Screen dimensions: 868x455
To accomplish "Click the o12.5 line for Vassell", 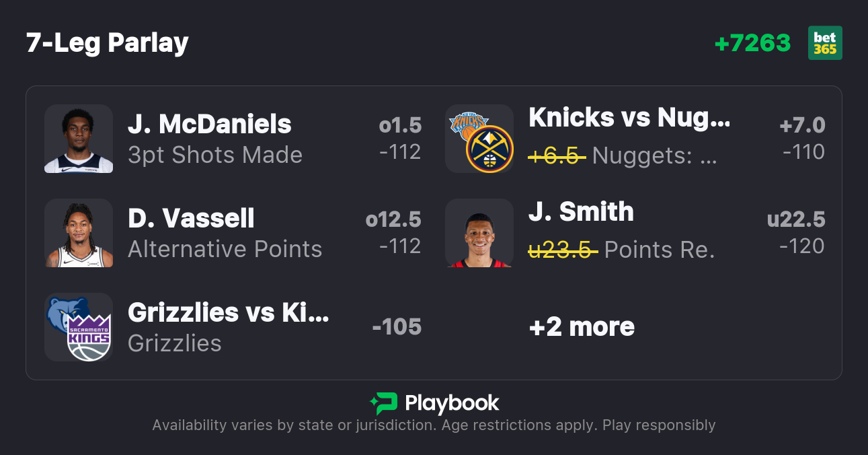I will click(x=393, y=219).
